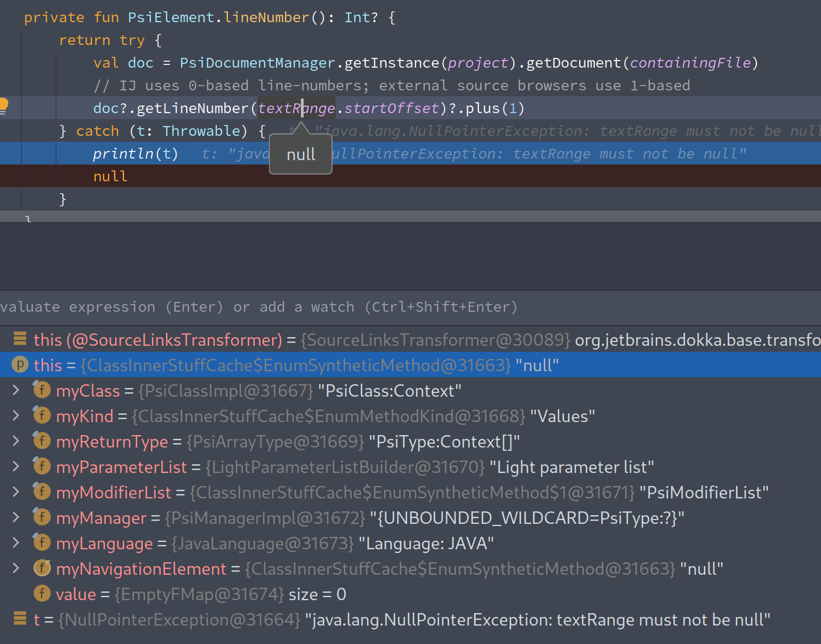Click the inline NullPointerException hint after catch
The width and height of the screenshot is (821, 644).
[555, 131]
